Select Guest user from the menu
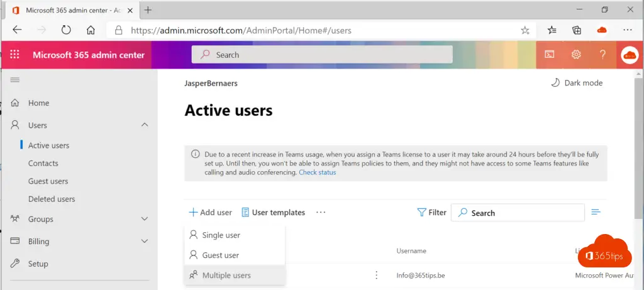 235,255
